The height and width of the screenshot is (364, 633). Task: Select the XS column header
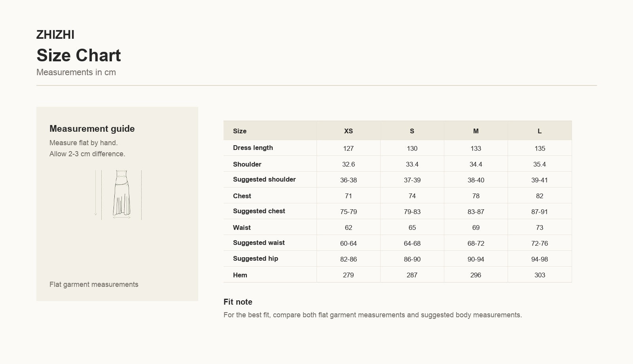point(349,131)
